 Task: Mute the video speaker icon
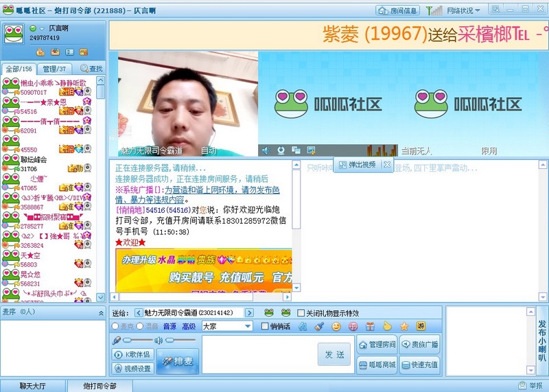pyautogui.click(x=266, y=150)
